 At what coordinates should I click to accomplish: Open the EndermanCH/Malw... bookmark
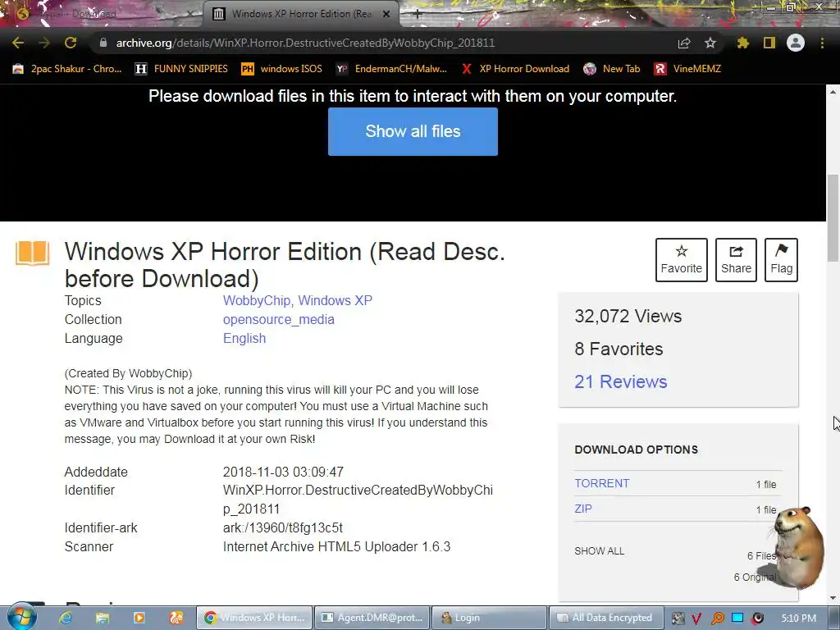[x=391, y=69]
